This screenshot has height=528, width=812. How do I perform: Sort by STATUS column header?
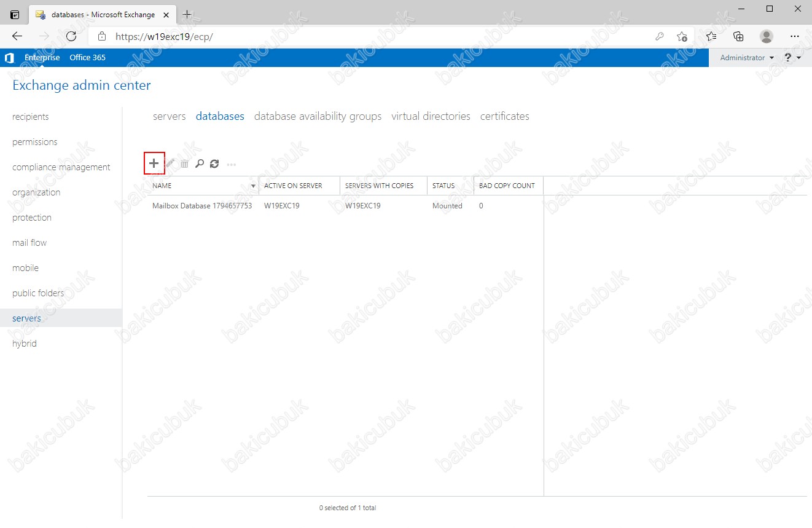(x=450, y=186)
